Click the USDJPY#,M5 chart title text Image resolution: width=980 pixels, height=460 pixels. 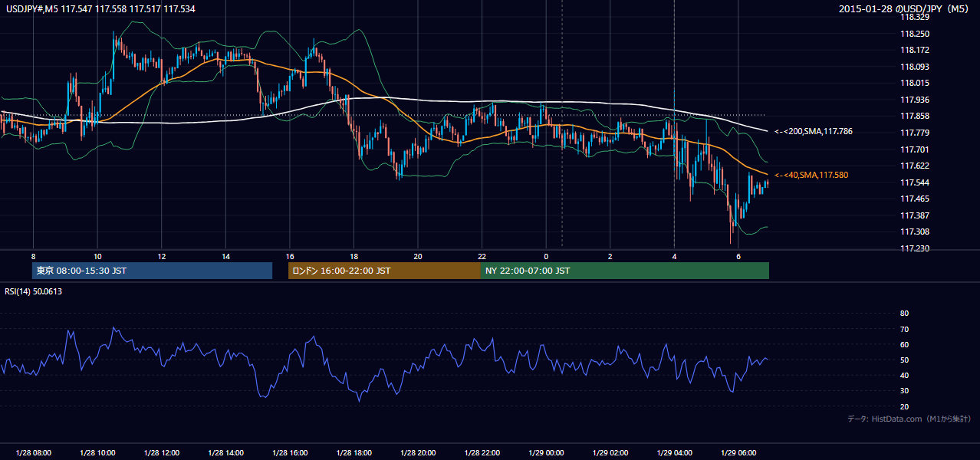click(100, 8)
